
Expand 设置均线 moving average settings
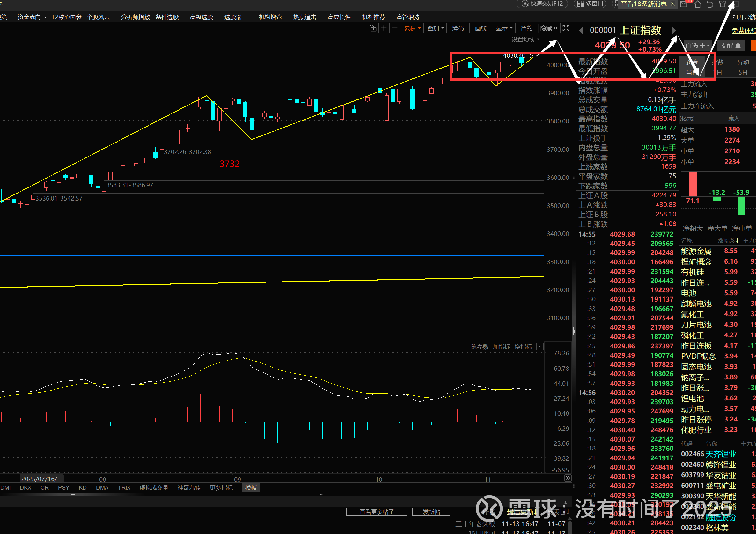click(525, 40)
